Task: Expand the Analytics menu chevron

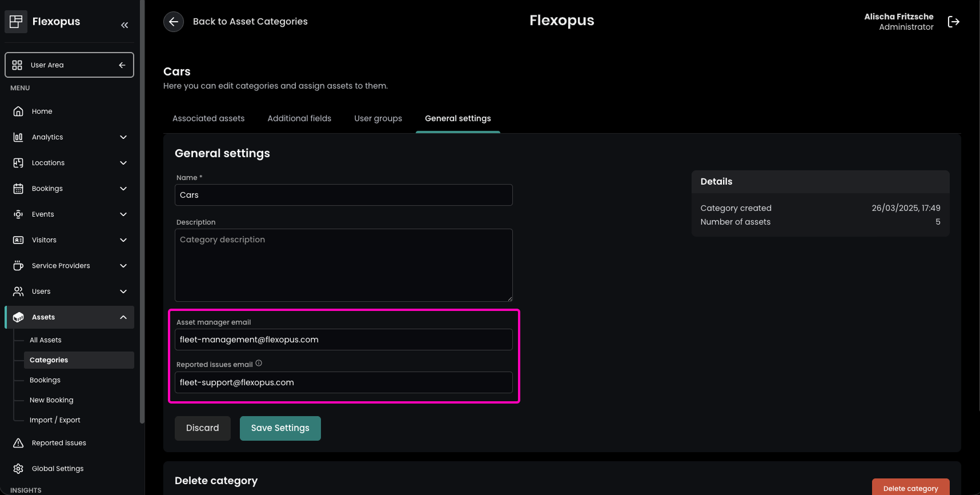Action: [x=123, y=137]
